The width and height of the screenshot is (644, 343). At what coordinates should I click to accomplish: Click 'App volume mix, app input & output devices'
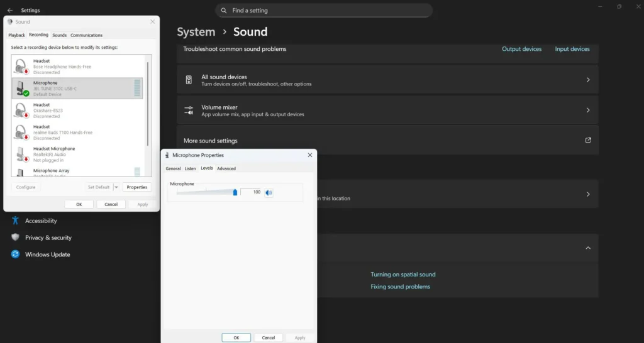point(253,114)
